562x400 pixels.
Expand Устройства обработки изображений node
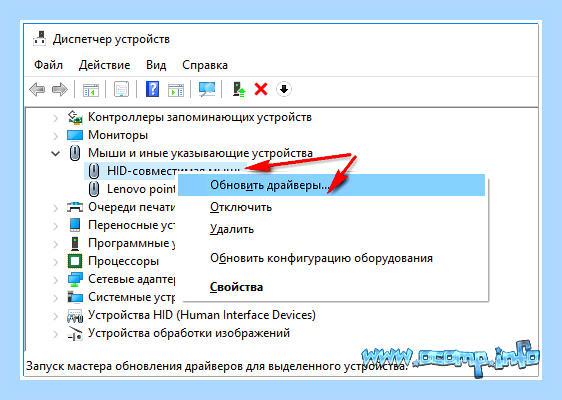tap(56, 334)
